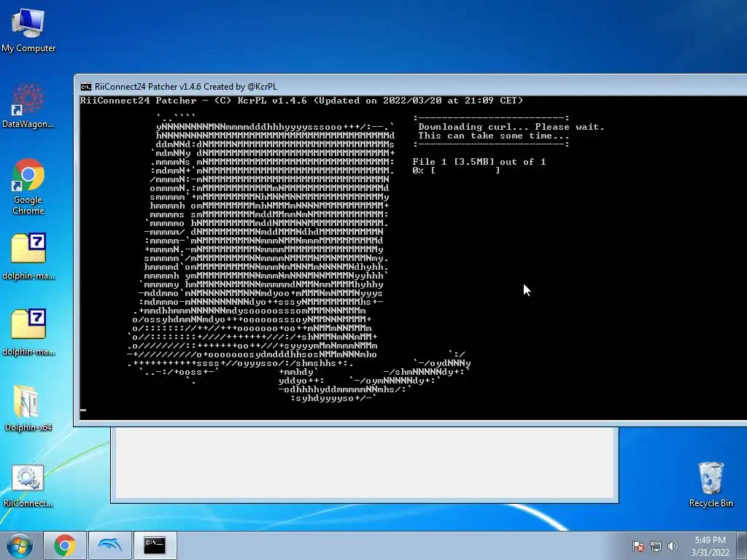Switch to Dolphin emulator in taskbar
747x560 pixels.
tap(109, 545)
